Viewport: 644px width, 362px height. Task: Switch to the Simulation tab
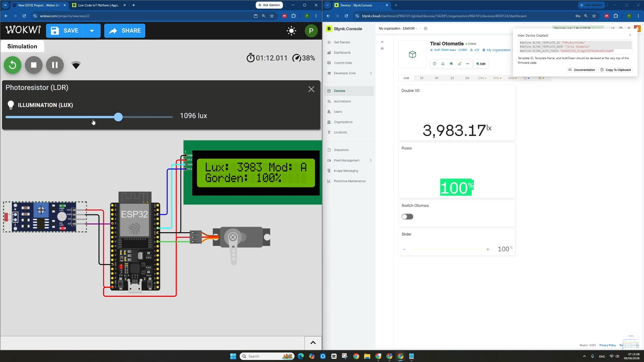[22, 46]
